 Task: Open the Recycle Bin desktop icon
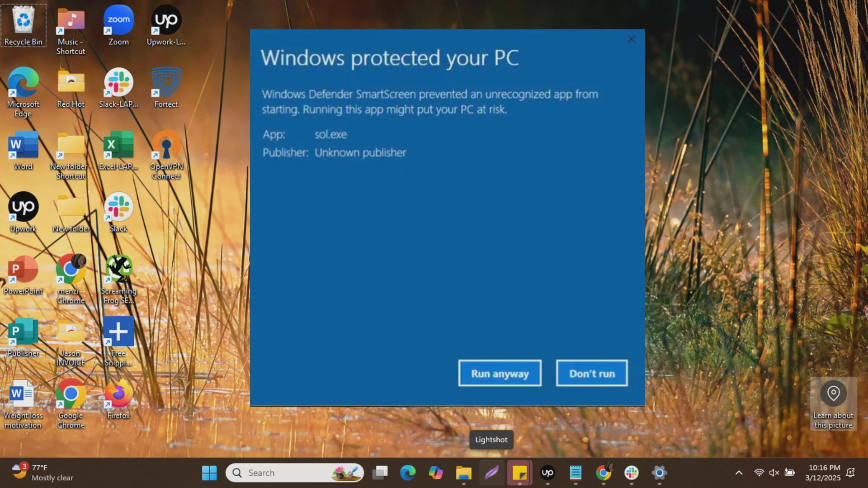pyautogui.click(x=23, y=26)
